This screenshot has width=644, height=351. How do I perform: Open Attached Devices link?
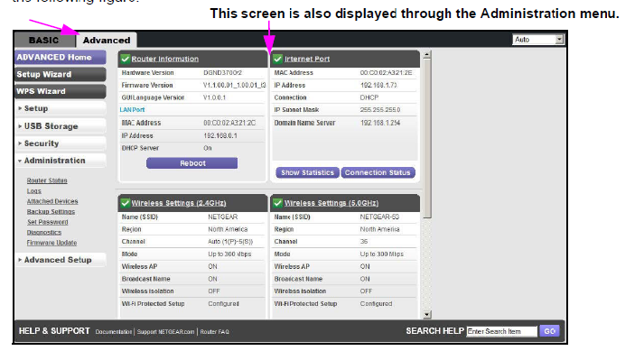point(52,201)
